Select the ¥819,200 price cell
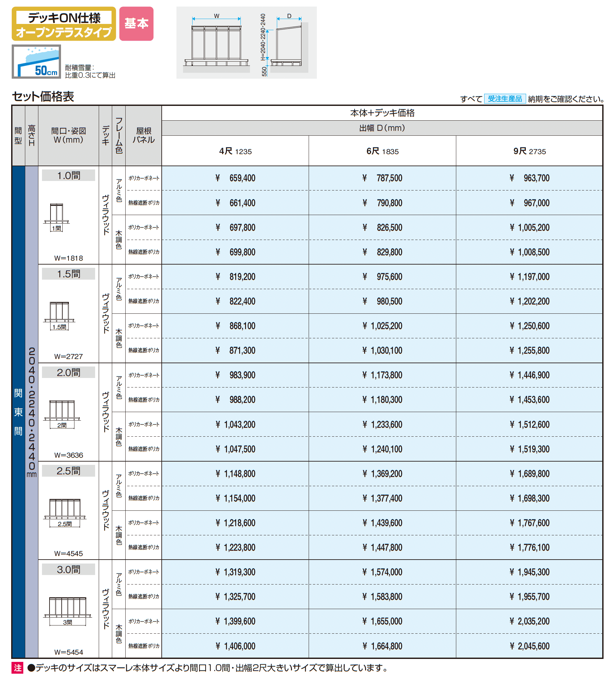 pyautogui.click(x=235, y=277)
